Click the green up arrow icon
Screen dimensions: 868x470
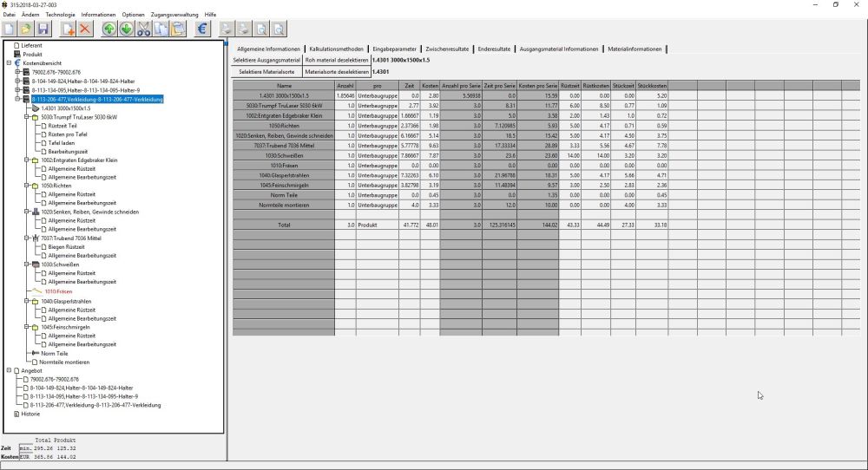click(109, 29)
